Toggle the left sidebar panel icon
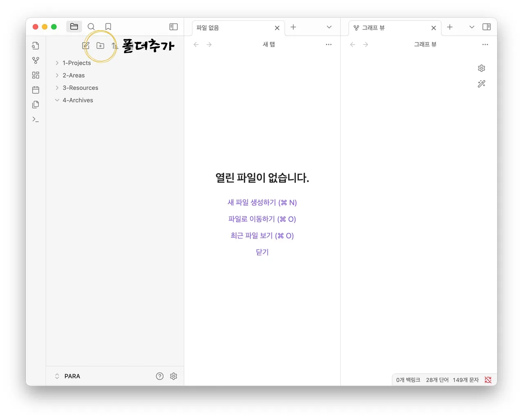The width and height of the screenshot is (523, 420). (x=173, y=27)
